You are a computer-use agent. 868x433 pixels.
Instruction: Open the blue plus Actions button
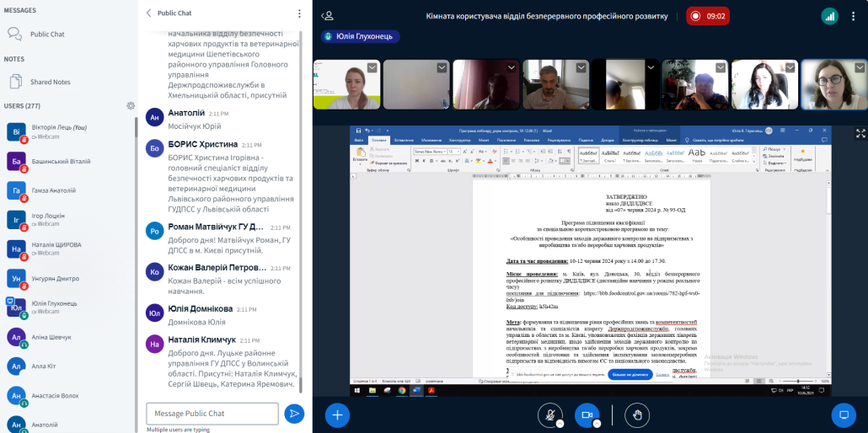point(337,414)
